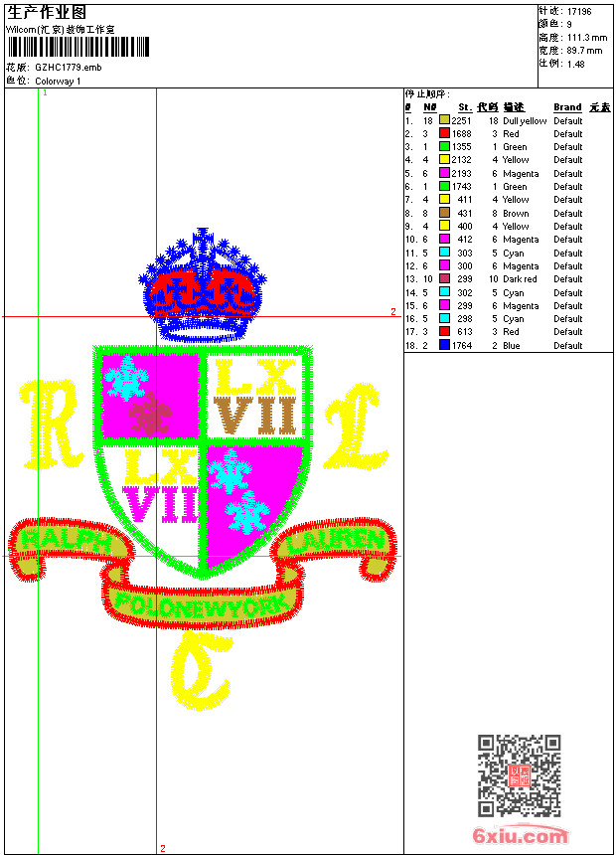Select the yellow letter R beside the shield
Image resolution: width=616 pixels, height=855 pixels.
click(x=50, y=425)
